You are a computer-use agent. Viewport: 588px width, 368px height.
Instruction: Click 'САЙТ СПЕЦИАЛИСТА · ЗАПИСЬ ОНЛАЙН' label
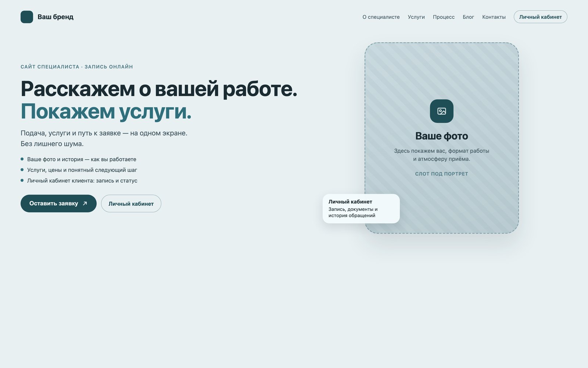pos(77,67)
